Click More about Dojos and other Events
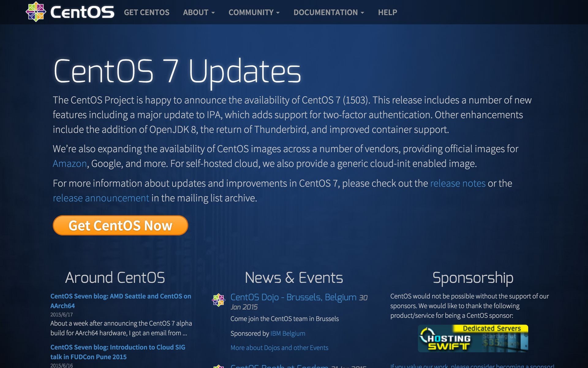Screen dimensions: 588x368 click(279, 348)
